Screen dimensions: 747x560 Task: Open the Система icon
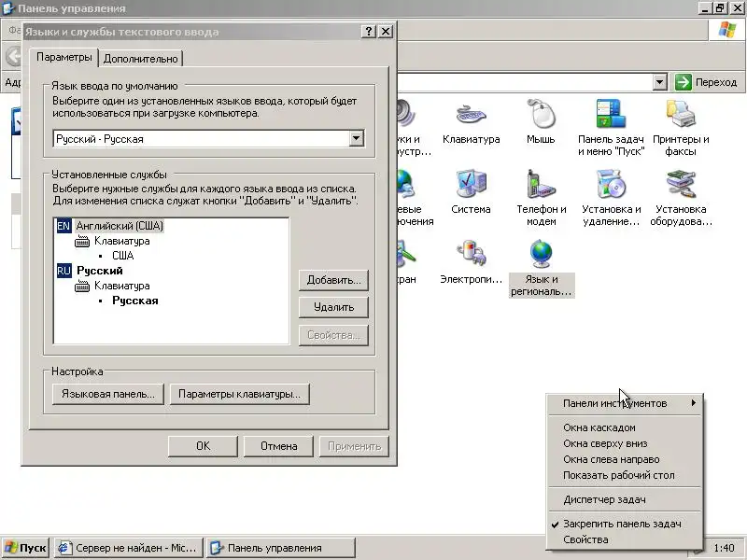pos(471,191)
